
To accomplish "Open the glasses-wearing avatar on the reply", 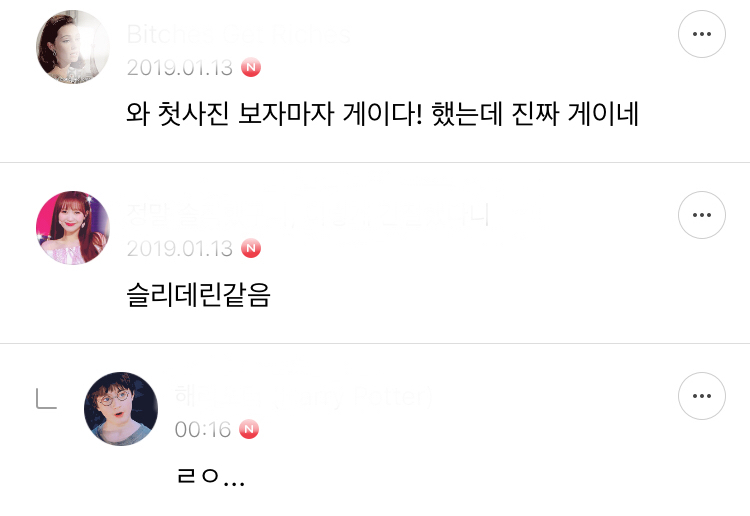I will pos(121,409).
